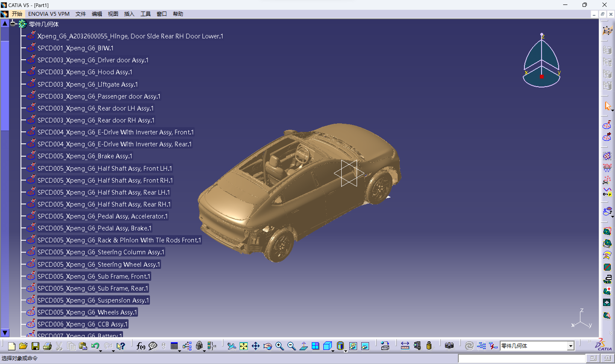Click the Import cloud icon in right toolbar
The height and width of the screenshot is (364, 615).
[x=607, y=125]
